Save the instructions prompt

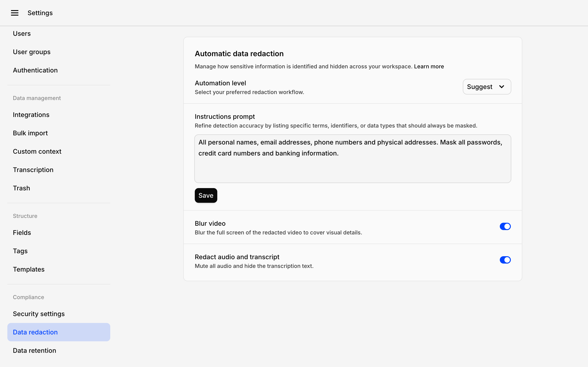pos(206,195)
